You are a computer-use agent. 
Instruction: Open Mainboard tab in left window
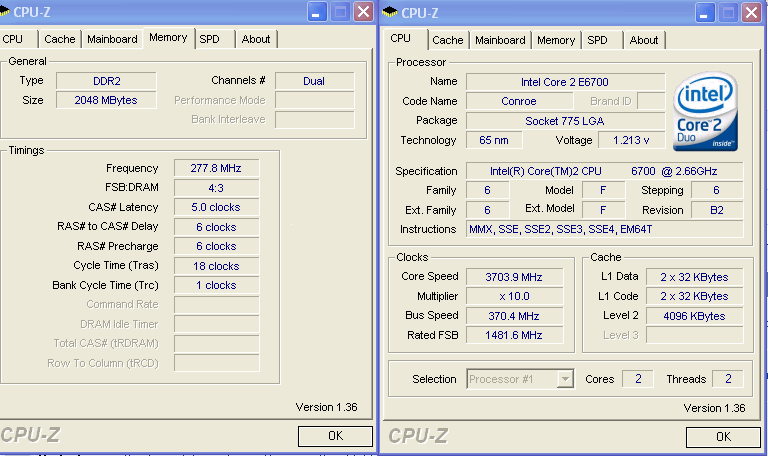click(112, 39)
